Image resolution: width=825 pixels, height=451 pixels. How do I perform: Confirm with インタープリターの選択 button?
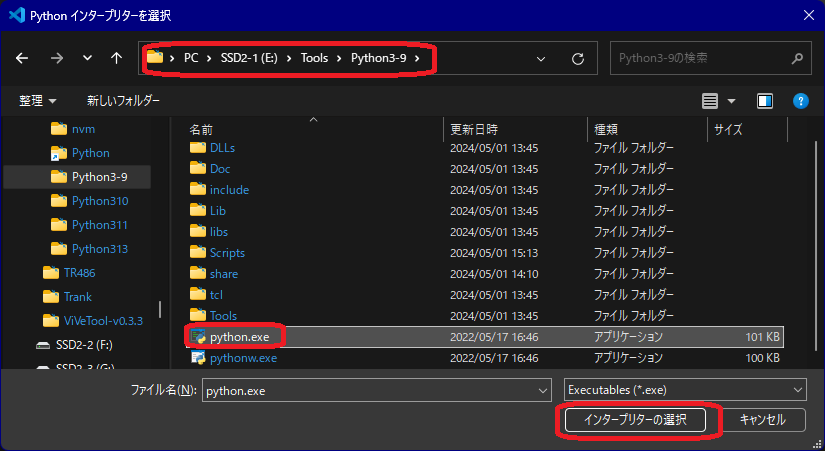tap(635, 420)
